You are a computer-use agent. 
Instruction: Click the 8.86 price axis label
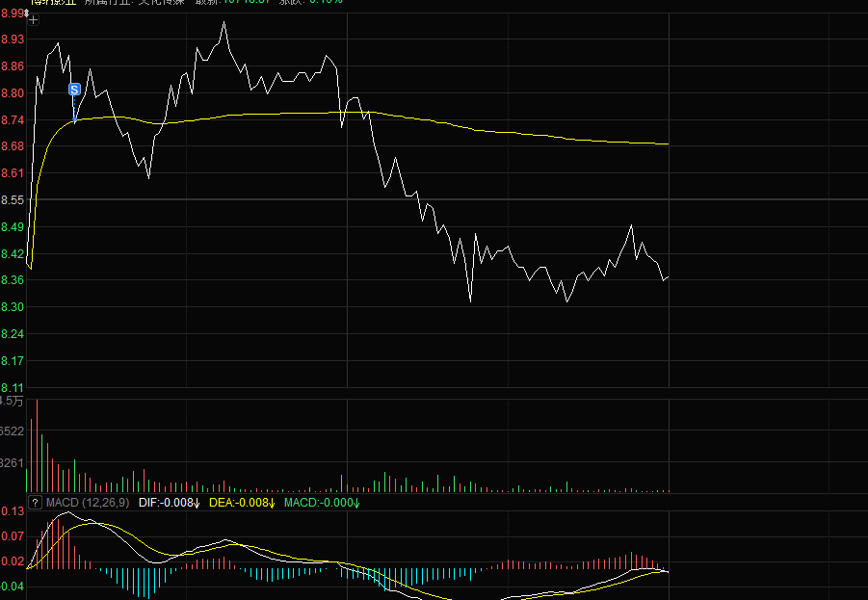pos(13,66)
